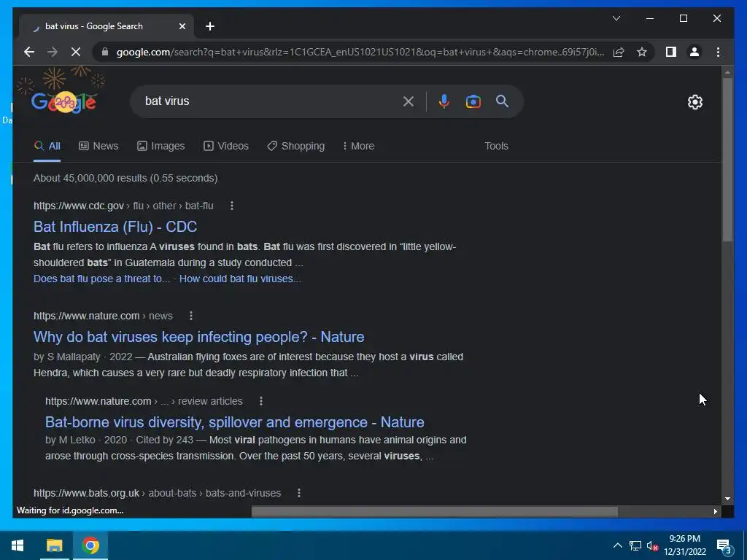Screen dimensions: 747x560
Task: Open 'Does bat flu pose a threat to...' link
Action: (101, 279)
